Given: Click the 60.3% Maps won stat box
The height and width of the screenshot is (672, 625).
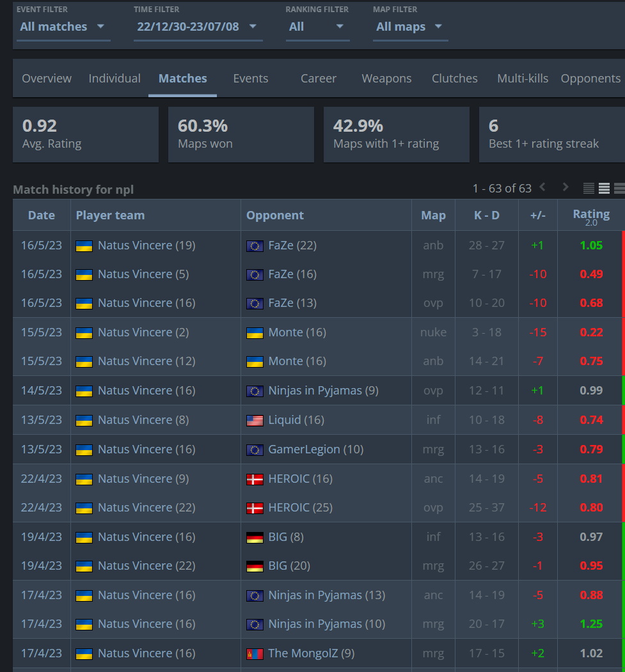Looking at the screenshot, I should tap(241, 134).
